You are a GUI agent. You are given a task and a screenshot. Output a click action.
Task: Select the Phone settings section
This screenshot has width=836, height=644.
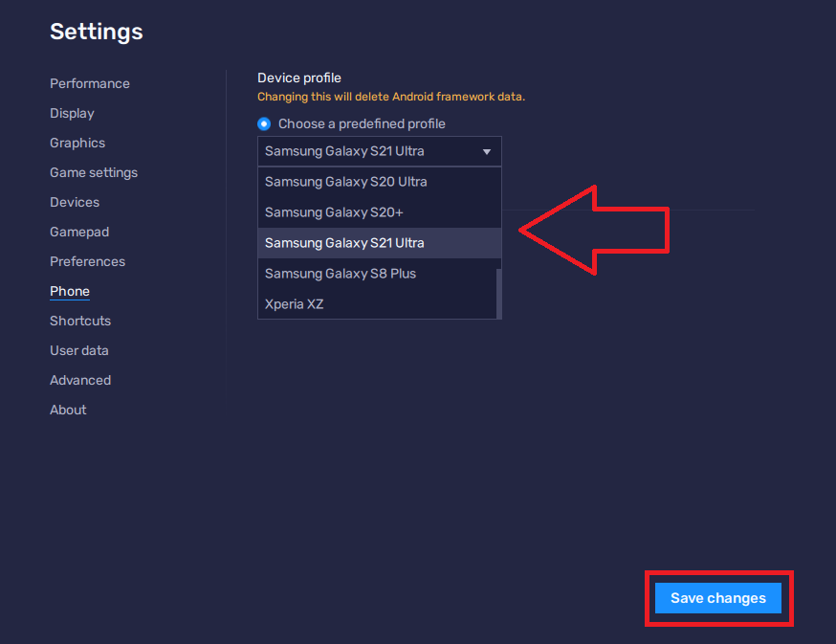(70, 291)
